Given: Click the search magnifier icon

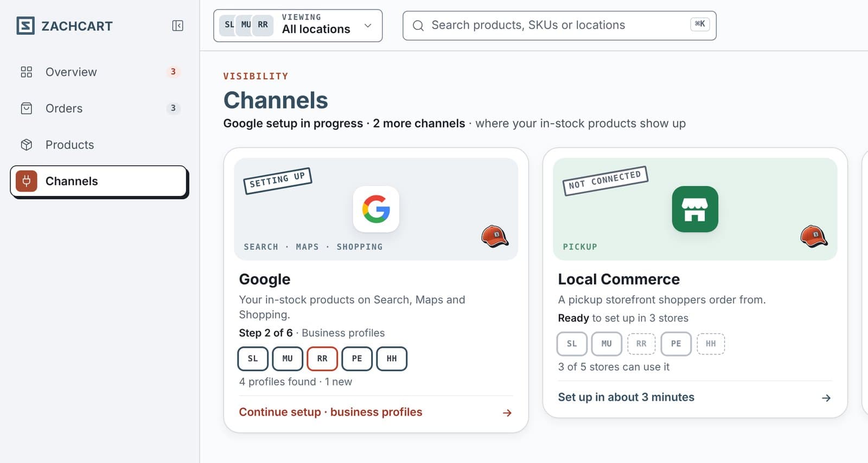Looking at the screenshot, I should click(418, 26).
